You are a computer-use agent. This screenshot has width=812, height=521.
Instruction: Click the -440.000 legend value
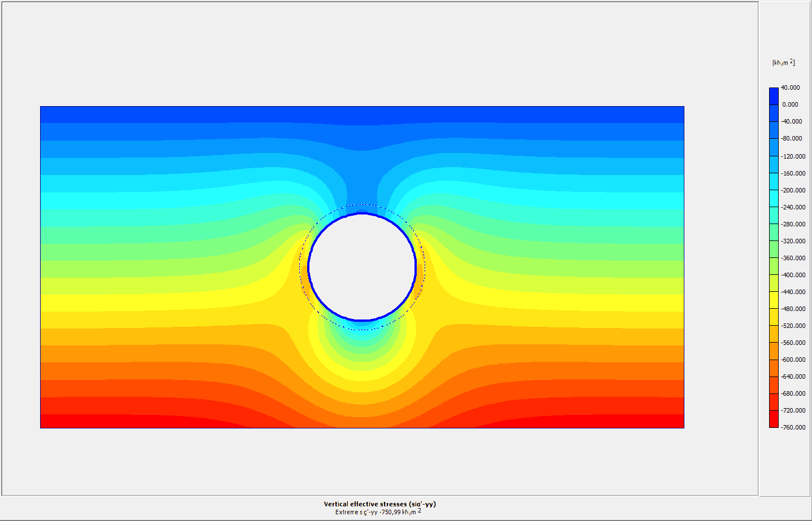793,292
